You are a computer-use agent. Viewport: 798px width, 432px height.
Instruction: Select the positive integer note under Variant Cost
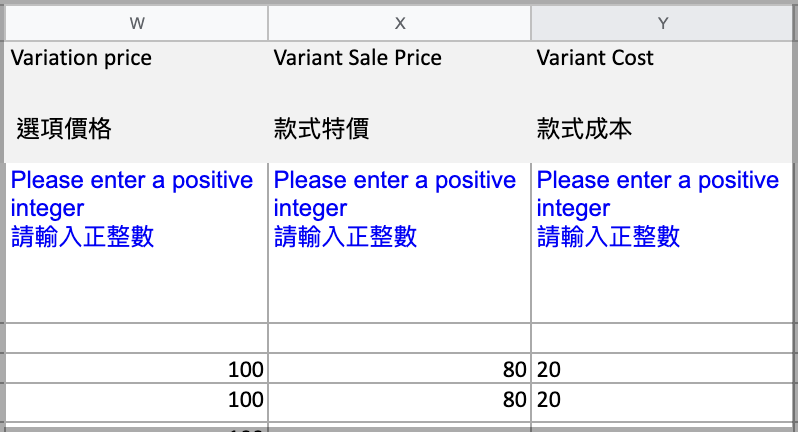662,243
